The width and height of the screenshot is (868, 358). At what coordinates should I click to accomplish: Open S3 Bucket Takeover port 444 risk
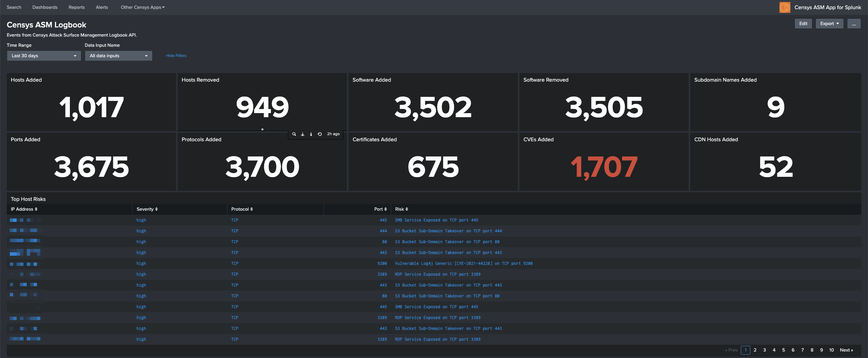tap(448, 231)
